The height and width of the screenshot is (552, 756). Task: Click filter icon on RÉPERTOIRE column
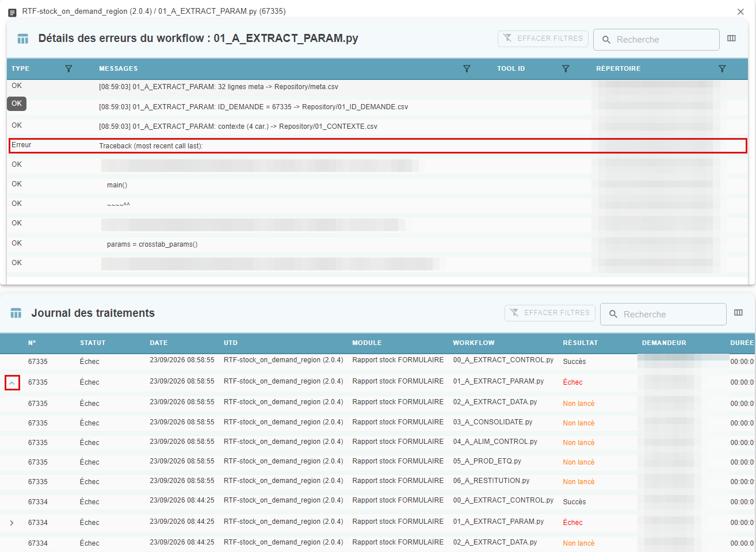click(722, 68)
